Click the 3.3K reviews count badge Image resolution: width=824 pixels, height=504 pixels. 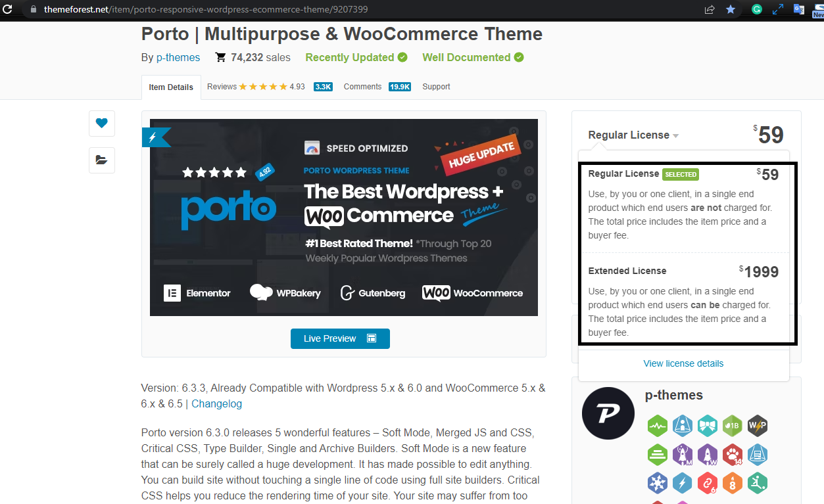pos(323,87)
